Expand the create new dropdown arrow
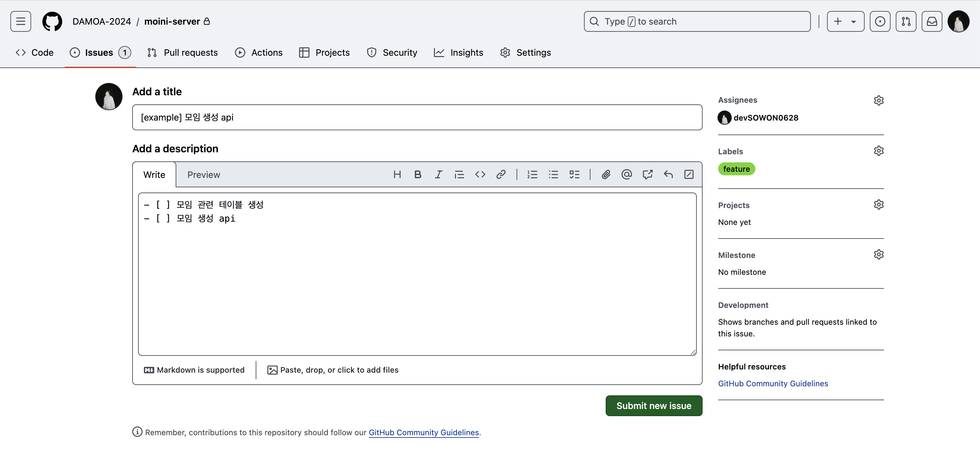This screenshot has height=455, width=980. (854, 22)
